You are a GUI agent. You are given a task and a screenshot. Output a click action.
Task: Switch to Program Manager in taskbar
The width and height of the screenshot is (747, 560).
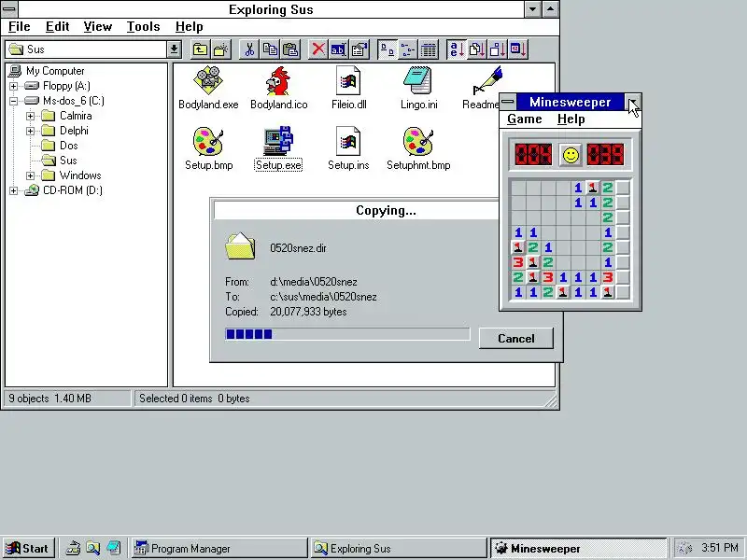(219, 549)
